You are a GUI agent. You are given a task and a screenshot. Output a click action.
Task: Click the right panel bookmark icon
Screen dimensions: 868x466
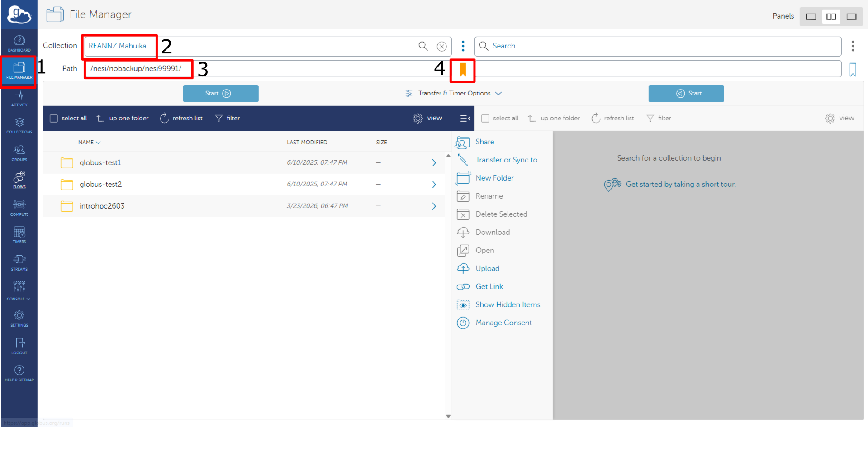[x=853, y=70]
